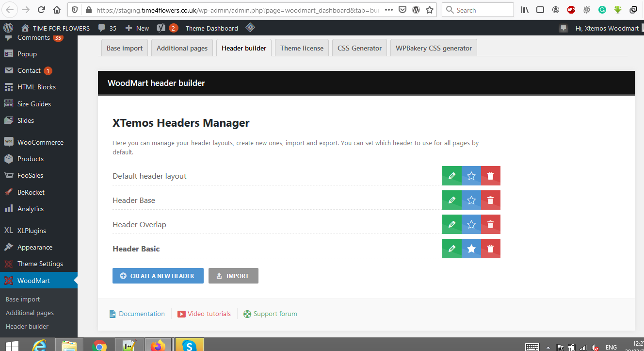Select the Header builder tab
644x351 pixels.
244,48
